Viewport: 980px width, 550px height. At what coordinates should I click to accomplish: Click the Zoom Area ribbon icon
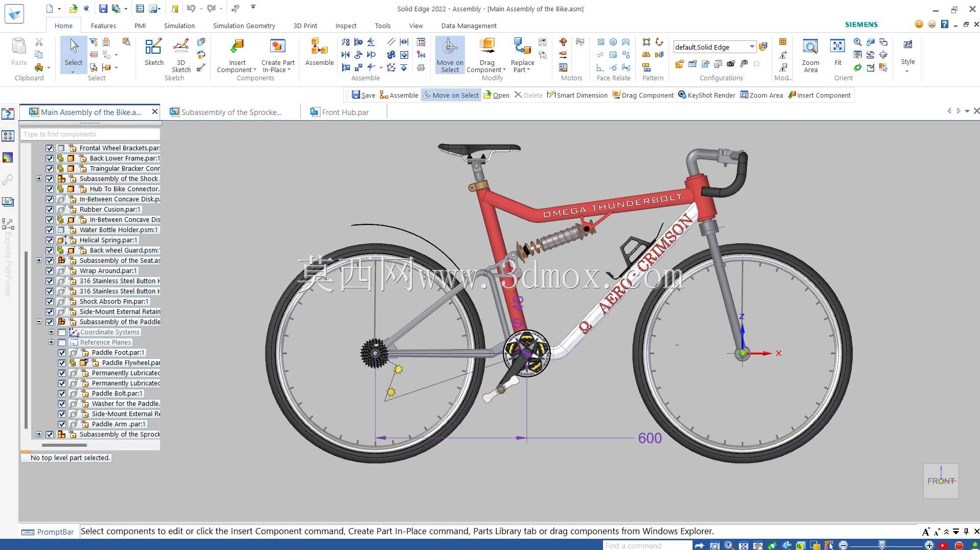point(810,47)
